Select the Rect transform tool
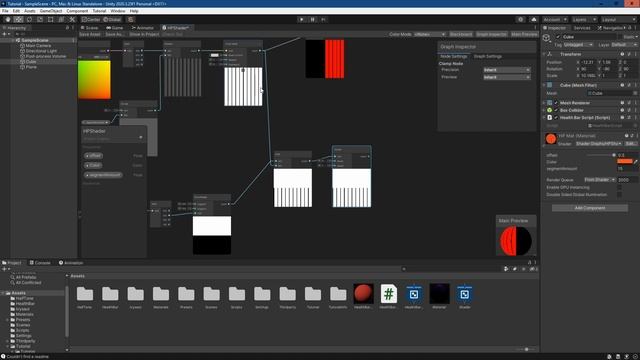 [51, 19]
